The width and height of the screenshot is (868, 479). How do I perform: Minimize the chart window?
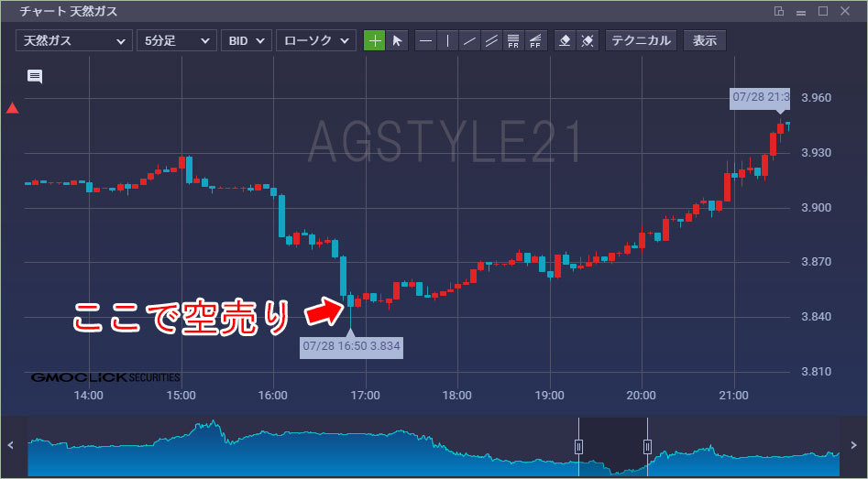coord(801,12)
